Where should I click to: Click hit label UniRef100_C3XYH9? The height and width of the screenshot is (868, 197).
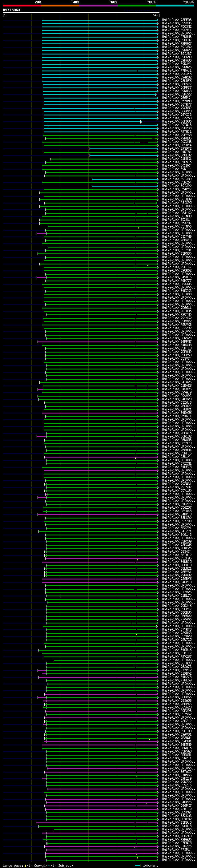[177, 236]
